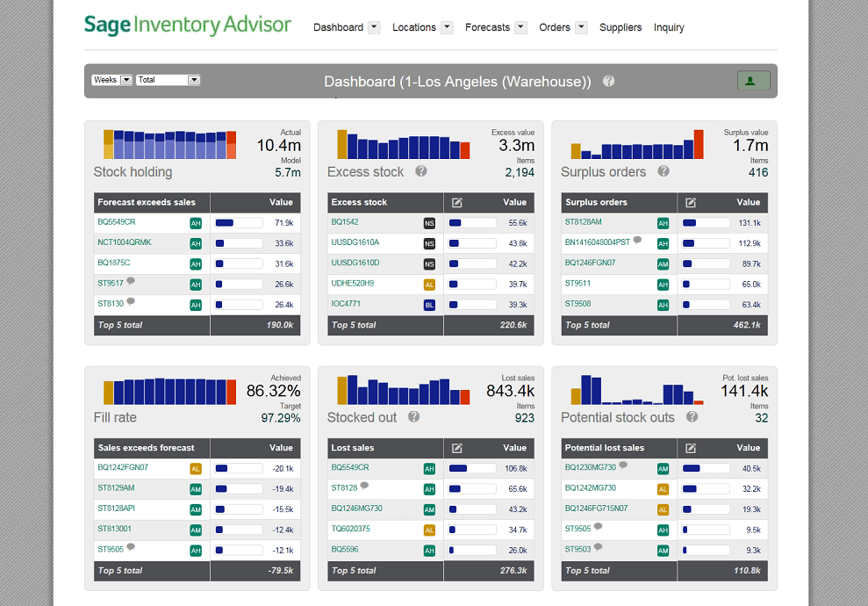Click the help icon next to Excess stock
Screen dimensions: 868x606
(x=421, y=171)
